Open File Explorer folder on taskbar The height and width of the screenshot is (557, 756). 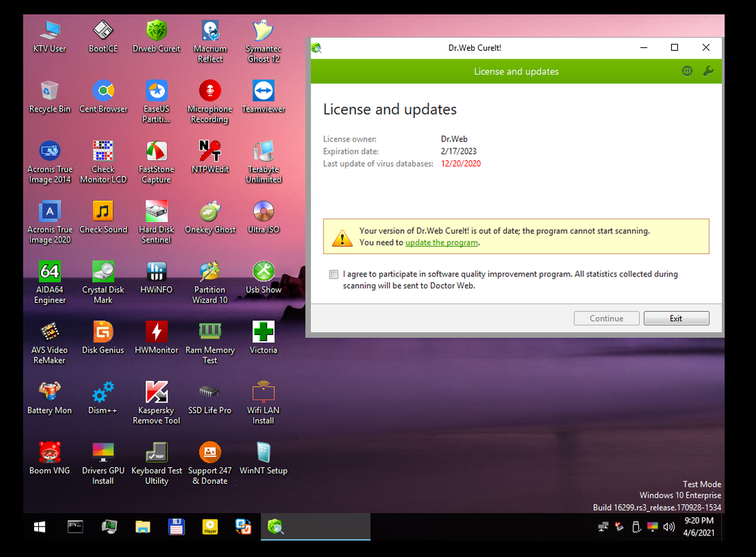coord(143,527)
